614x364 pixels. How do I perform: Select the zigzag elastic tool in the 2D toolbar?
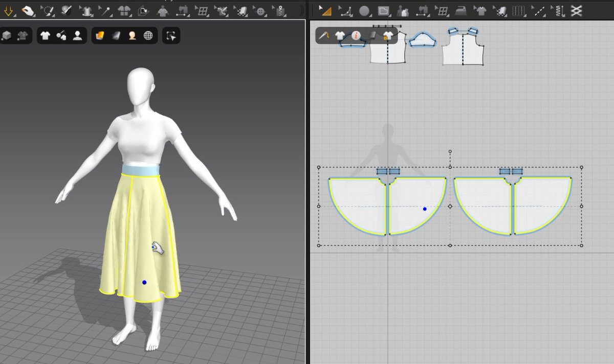[x=560, y=10]
